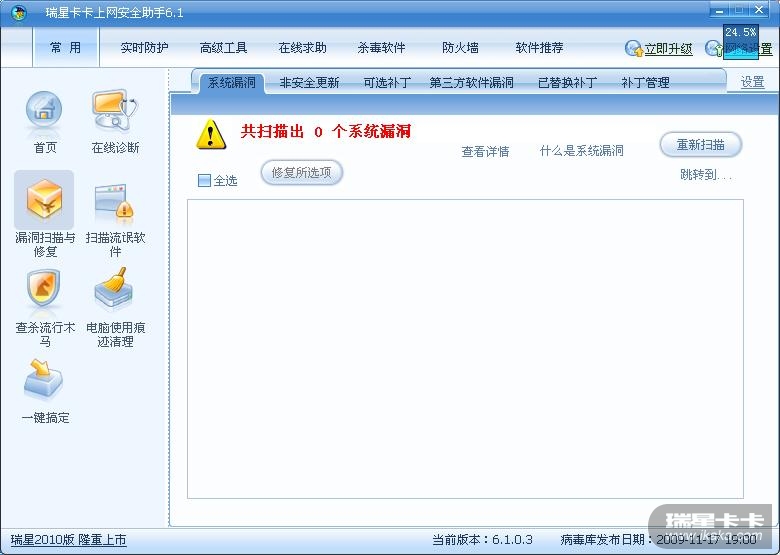The width and height of the screenshot is (780, 555).
Task: Click inside the empty vulnerability list
Action: coord(465,349)
